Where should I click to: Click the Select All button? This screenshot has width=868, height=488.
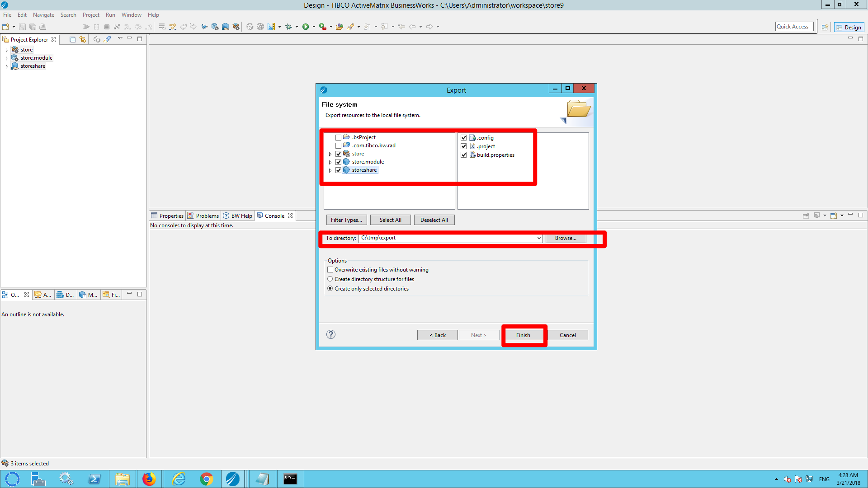click(390, 220)
